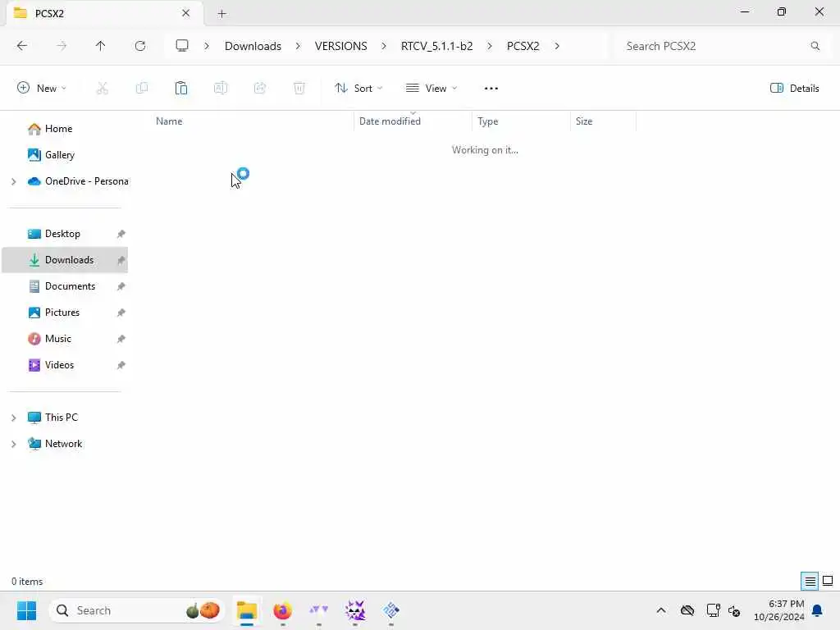Launch Firefox from the taskbar

point(282,610)
